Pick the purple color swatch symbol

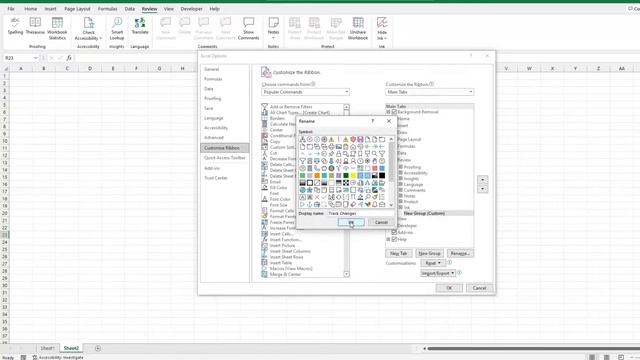[338, 176]
